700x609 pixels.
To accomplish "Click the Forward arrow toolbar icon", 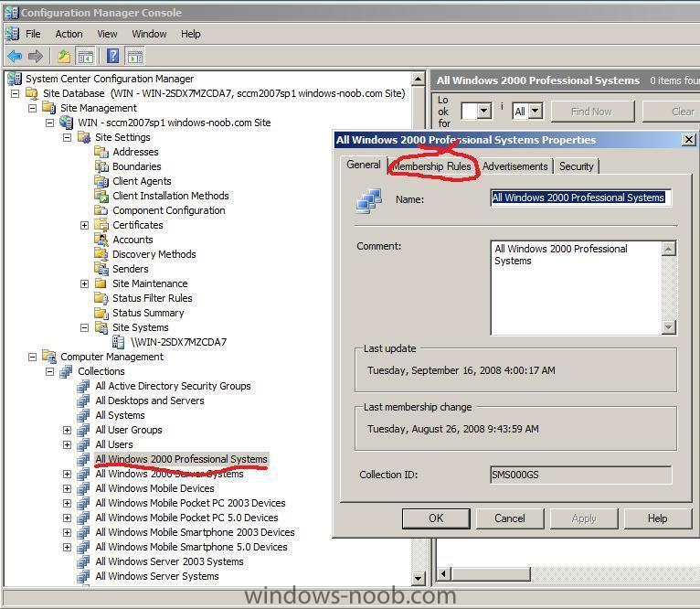I will point(36,57).
